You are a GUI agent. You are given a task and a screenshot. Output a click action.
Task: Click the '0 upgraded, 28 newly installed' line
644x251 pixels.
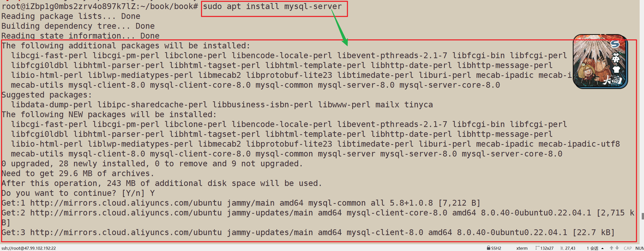tap(152, 164)
